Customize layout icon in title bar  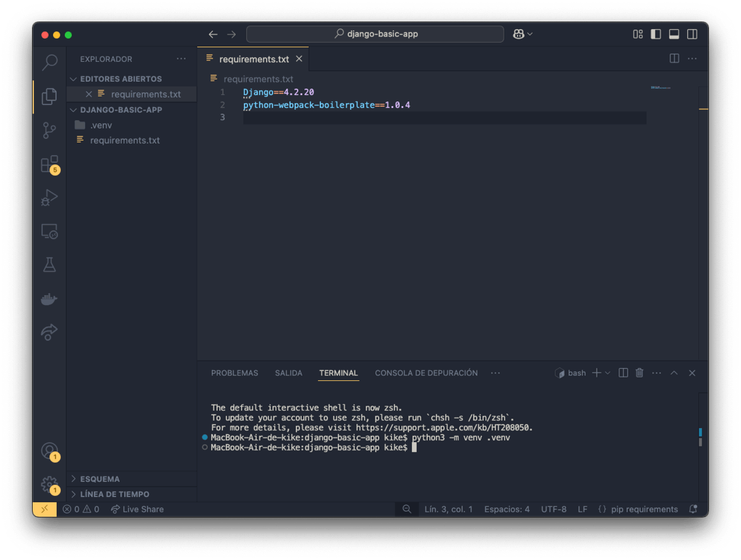click(x=638, y=34)
